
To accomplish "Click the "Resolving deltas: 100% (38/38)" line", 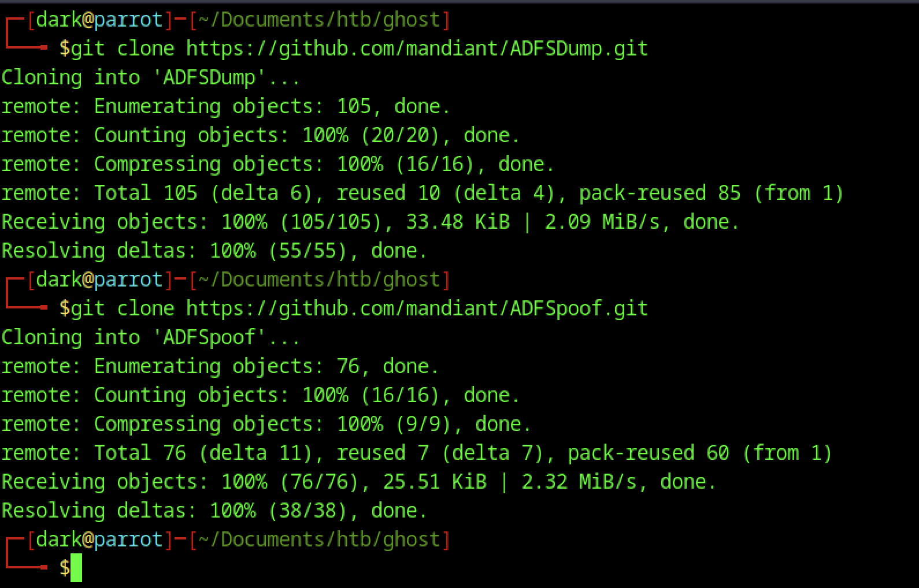I will [x=214, y=511].
